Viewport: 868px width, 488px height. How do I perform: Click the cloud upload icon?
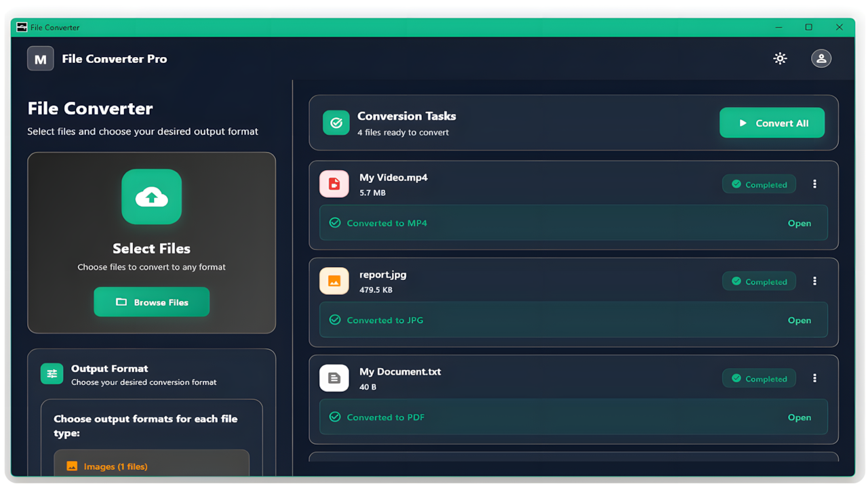151,197
